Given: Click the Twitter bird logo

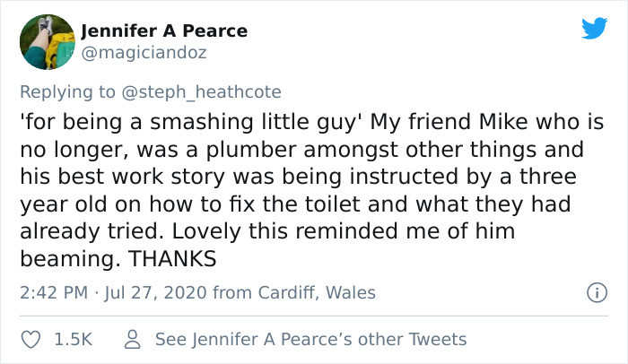Looking at the screenshot, I should [594, 30].
